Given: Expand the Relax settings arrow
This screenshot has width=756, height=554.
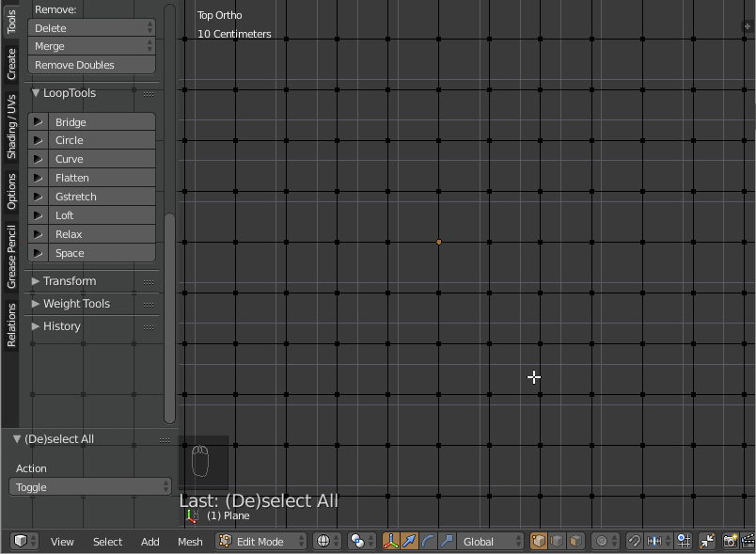Looking at the screenshot, I should [39, 234].
